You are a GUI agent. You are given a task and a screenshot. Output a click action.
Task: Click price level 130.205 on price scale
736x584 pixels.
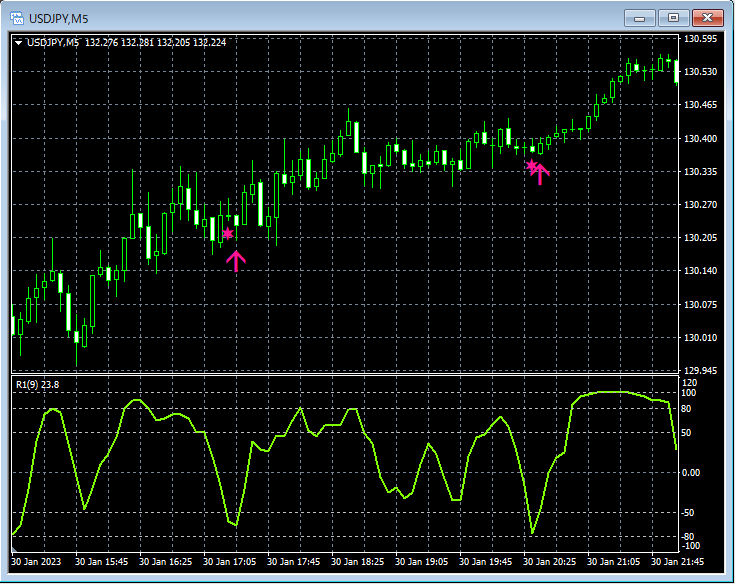point(700,238)
